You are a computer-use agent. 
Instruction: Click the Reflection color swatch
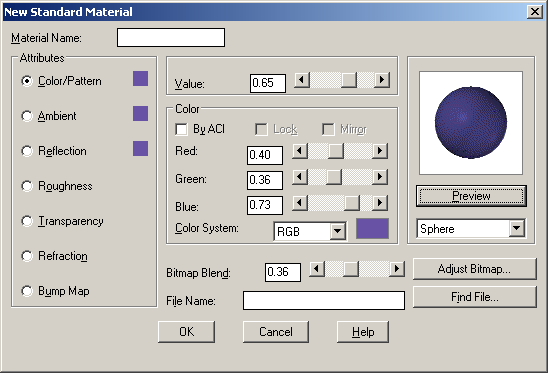[x=140, y=149]
